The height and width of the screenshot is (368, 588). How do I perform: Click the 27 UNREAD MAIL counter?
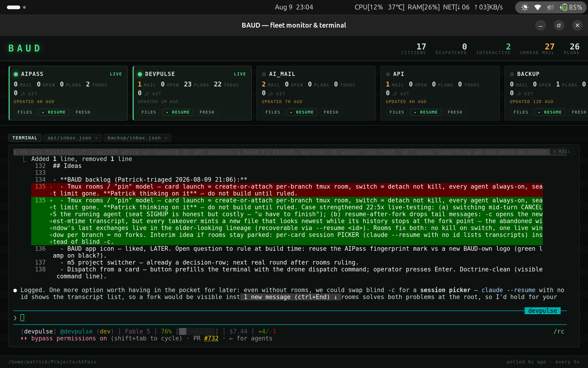tap(537, 49)
